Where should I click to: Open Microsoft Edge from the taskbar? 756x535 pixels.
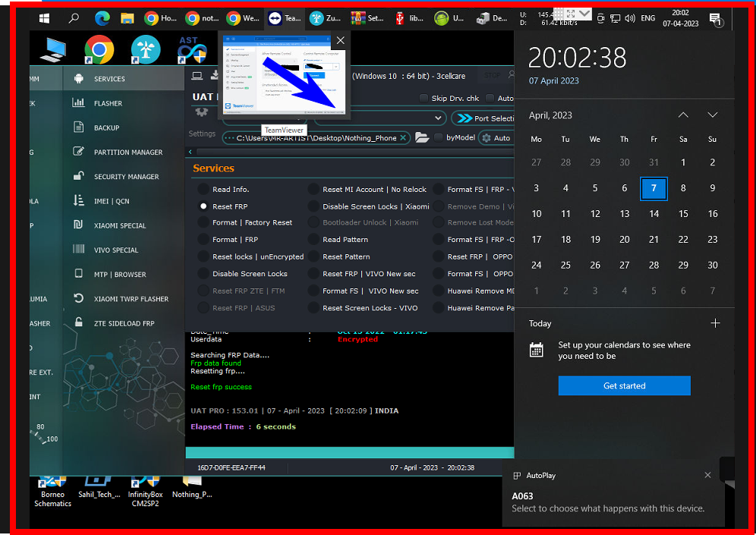point(102,18)
